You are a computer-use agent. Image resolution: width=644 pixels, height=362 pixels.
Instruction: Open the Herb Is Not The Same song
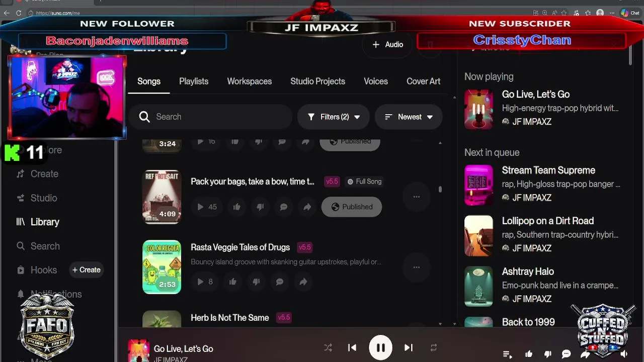click(x=229, y=318)
